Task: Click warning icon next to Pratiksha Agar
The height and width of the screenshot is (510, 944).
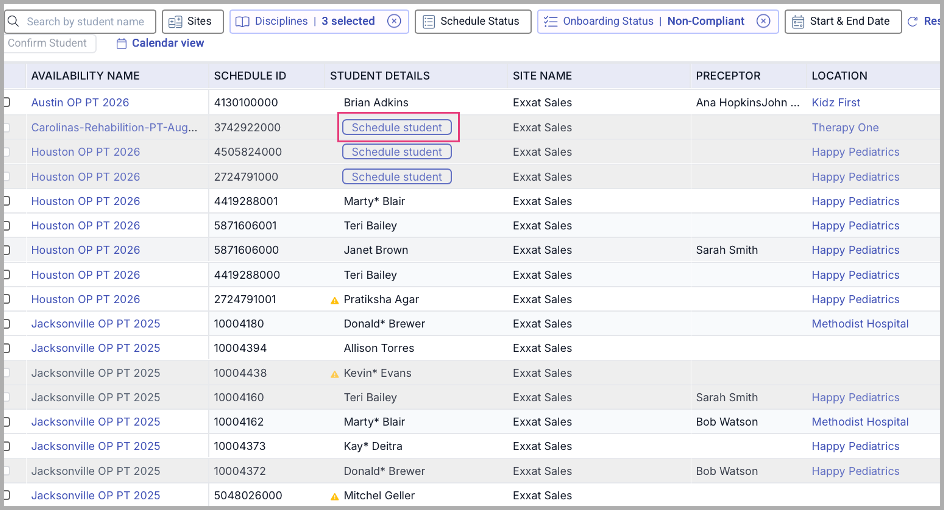Action: 335,300
